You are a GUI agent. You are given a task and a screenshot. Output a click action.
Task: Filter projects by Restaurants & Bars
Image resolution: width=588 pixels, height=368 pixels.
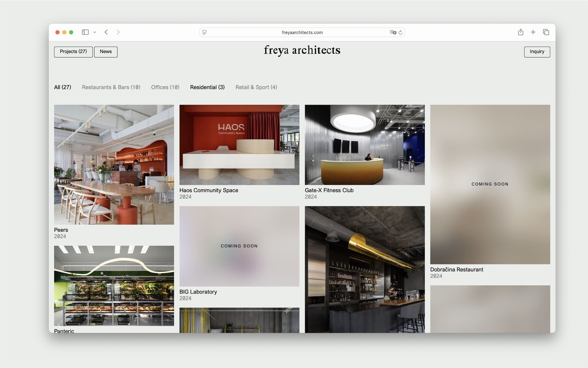[x=111, y=87]
